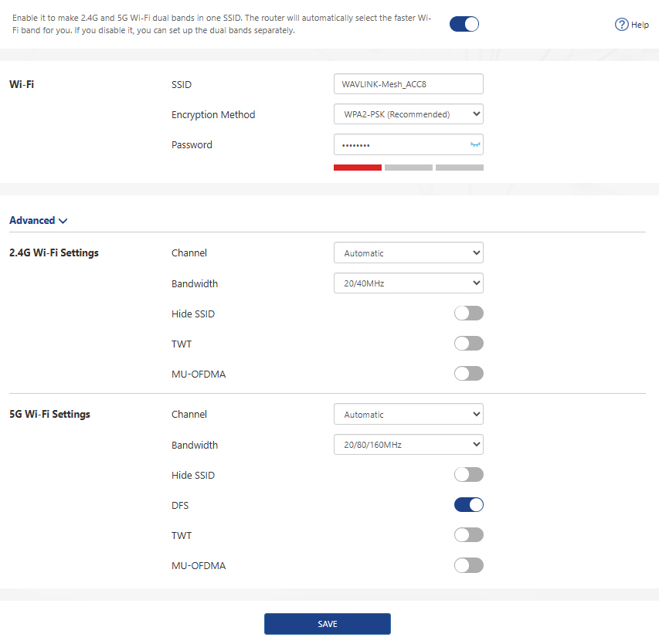This screenshot has height=644, width=659.
Task: Enable MU-OFDMA for 2.4G Wi-Fi
Action: click(x=468, y=374)
